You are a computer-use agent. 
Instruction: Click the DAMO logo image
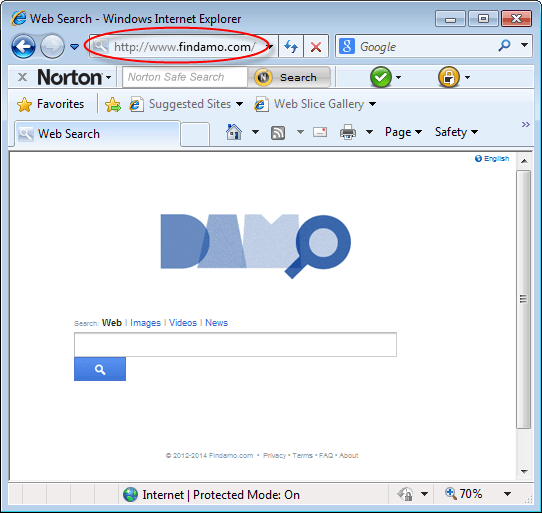coord(256,246)
